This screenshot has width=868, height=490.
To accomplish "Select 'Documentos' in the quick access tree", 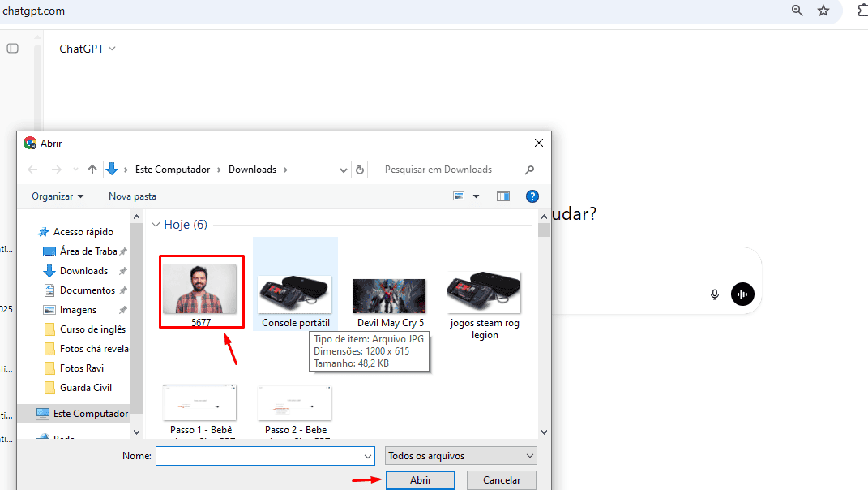I will pyautogui.click(x=87, y=290).
